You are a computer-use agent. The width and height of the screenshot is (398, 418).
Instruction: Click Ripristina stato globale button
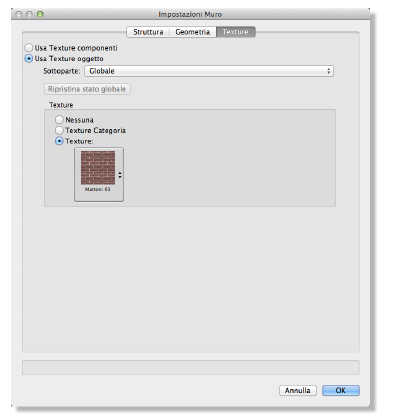87,89
